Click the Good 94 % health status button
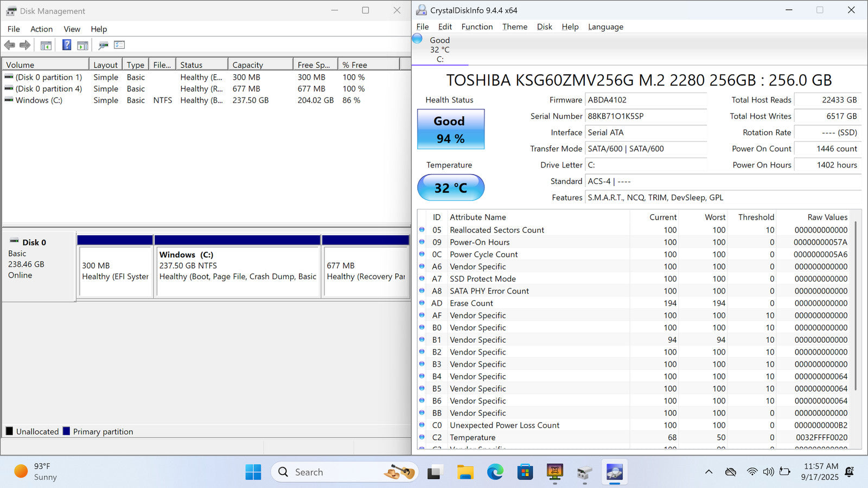This screenshot has height=488, width=868. 450,130
